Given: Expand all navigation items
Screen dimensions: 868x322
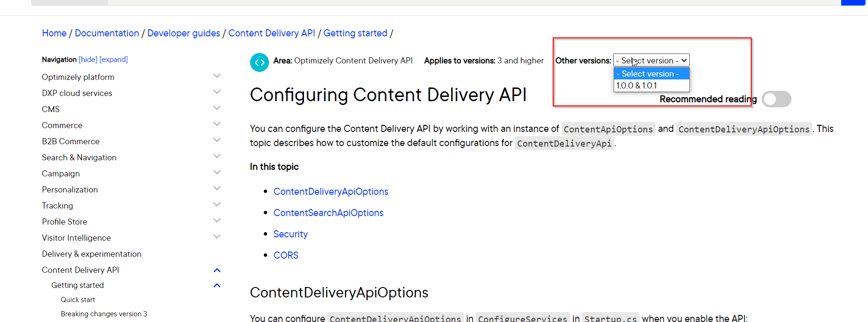Looking at the screenshot, I should click(113, 60).
